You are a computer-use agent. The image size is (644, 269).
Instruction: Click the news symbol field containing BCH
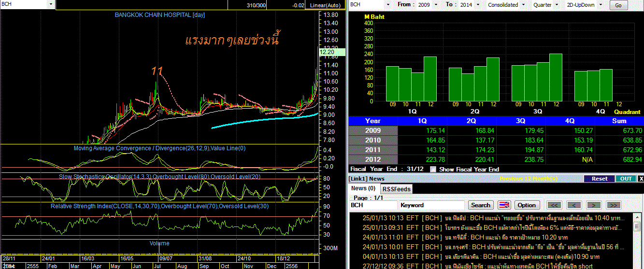tap(373, 205)
